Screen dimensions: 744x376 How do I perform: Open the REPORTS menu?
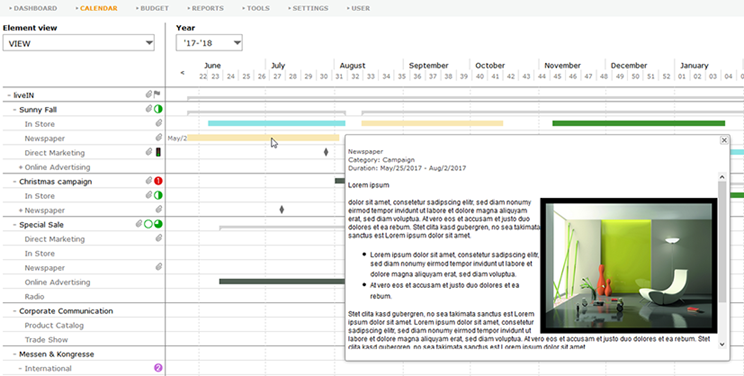point(205,8)
